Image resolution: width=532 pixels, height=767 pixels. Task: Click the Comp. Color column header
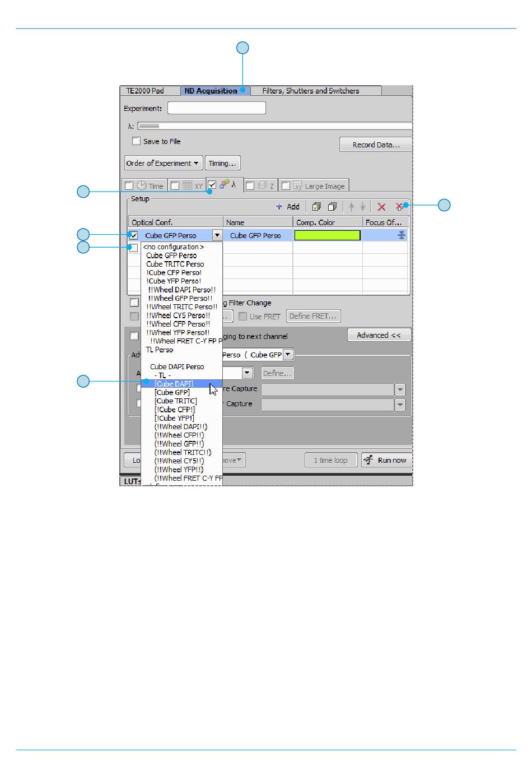tap(328, 222)
